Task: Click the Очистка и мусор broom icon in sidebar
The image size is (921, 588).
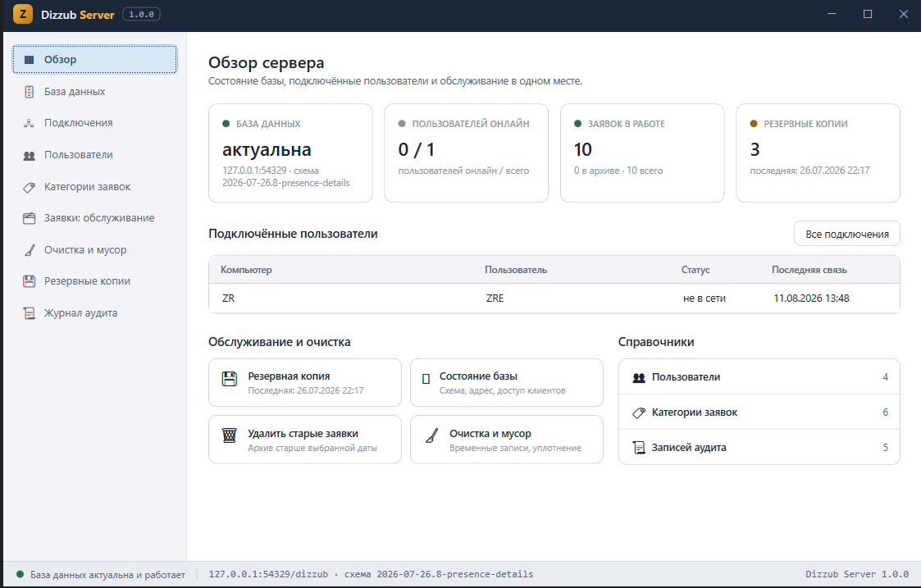Action: 29,249
